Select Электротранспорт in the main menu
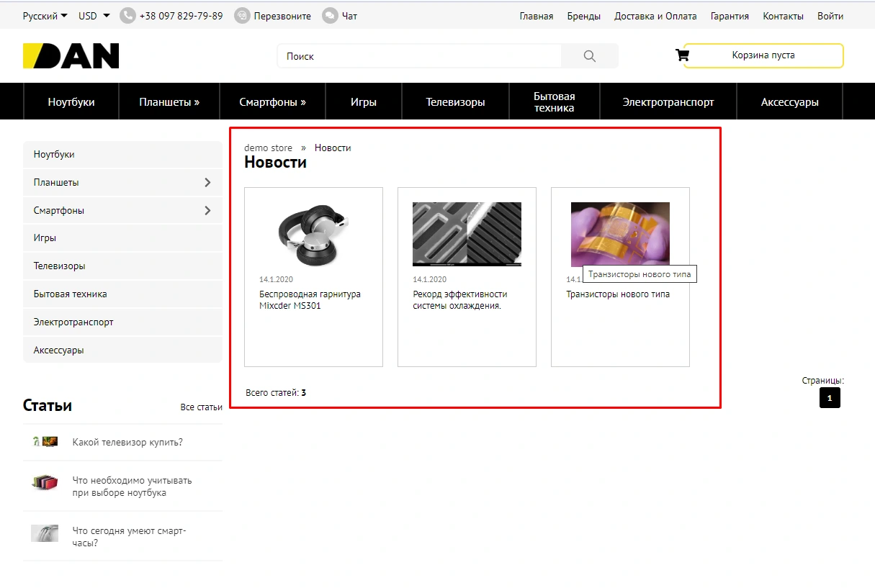This screenshot has height=588, width=875. [668, 102]
